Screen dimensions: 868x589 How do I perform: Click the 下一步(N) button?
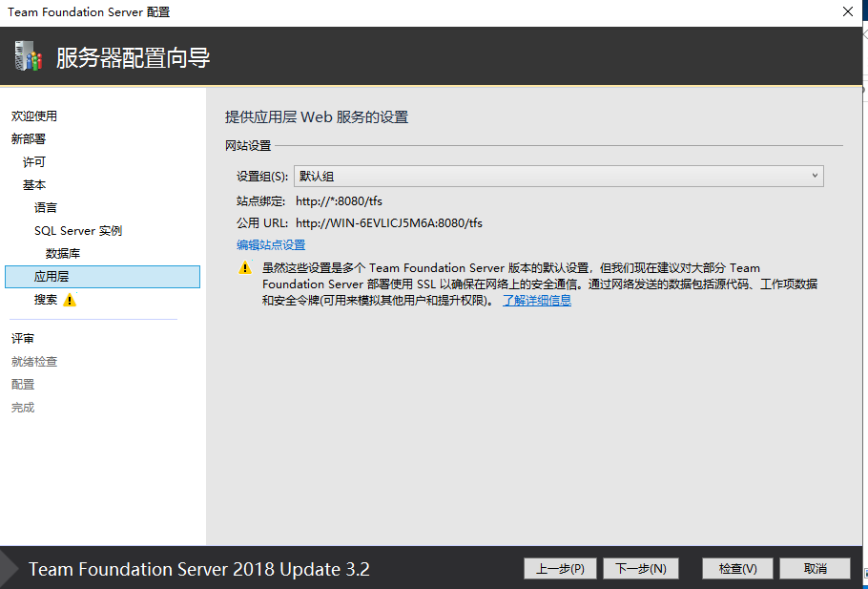tap(640, 569)
